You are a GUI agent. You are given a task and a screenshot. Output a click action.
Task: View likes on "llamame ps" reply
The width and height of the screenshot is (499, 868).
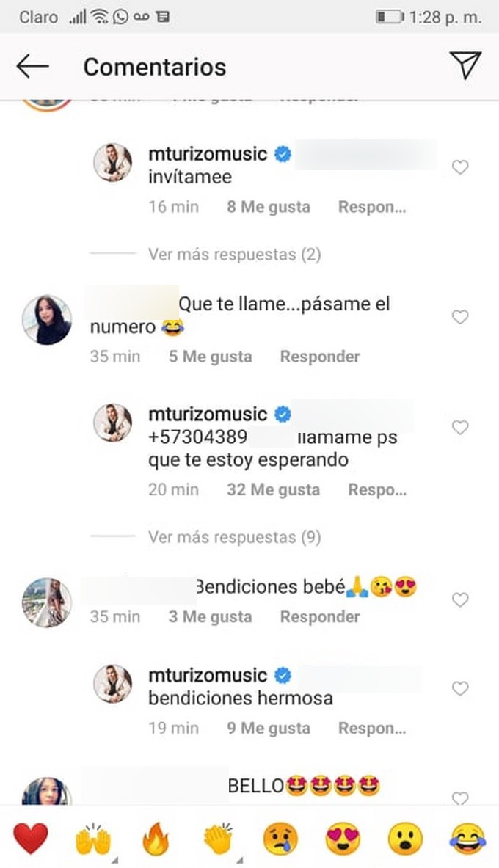pyautogui.click(x=273, y=489)
